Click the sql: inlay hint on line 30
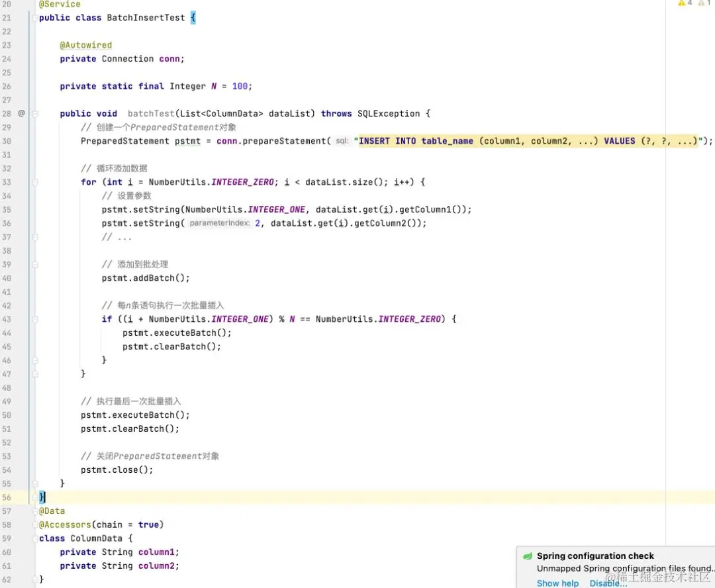715x588 pixels. (342, 141)
